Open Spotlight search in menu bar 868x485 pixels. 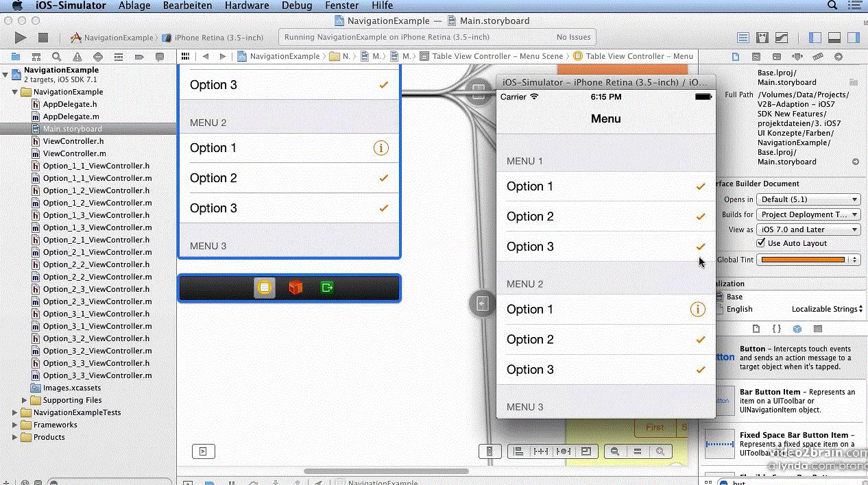coord(832,5)
